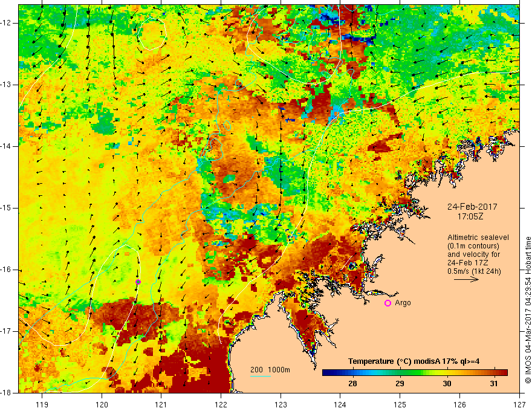Click the latitude label '-16'
The height and width of the screenshot is (411, 532).
point(7,270)
